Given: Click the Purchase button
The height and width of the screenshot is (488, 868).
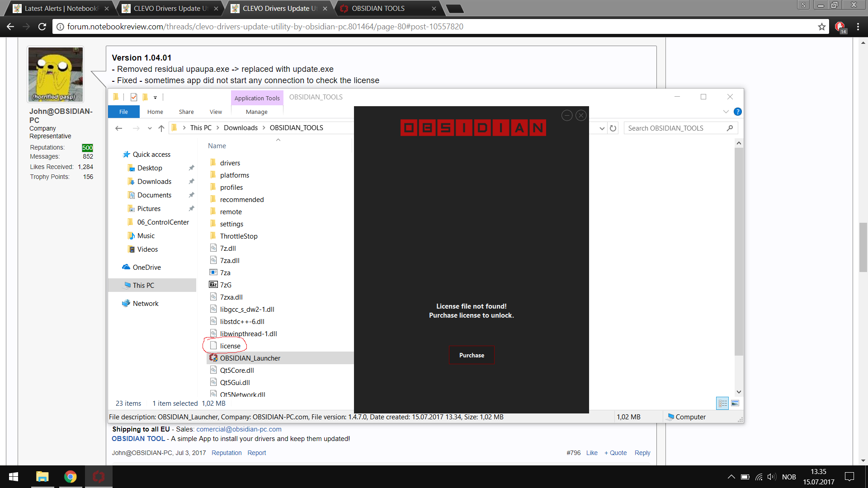Looking at the screenshot, I should point(472,355).
